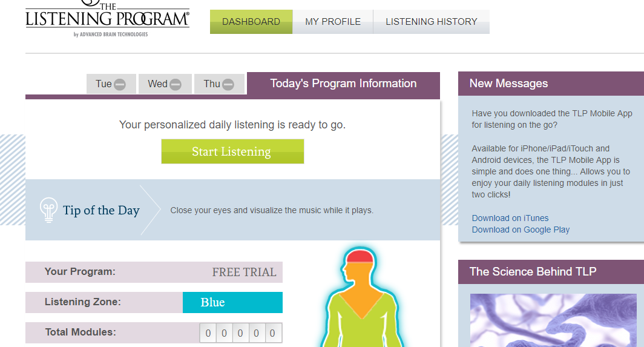Open the Dashboard tab
644x347 pixels.
click(251, 22)
